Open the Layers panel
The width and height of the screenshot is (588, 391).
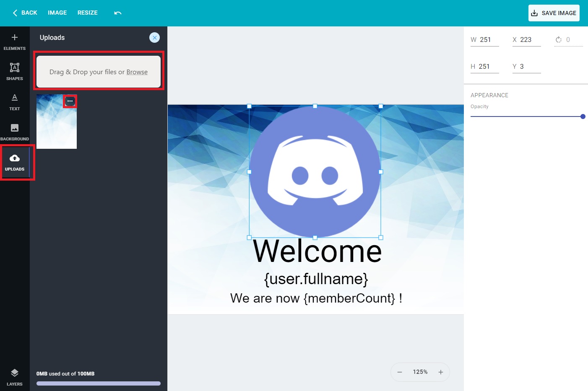coord(15,377)
